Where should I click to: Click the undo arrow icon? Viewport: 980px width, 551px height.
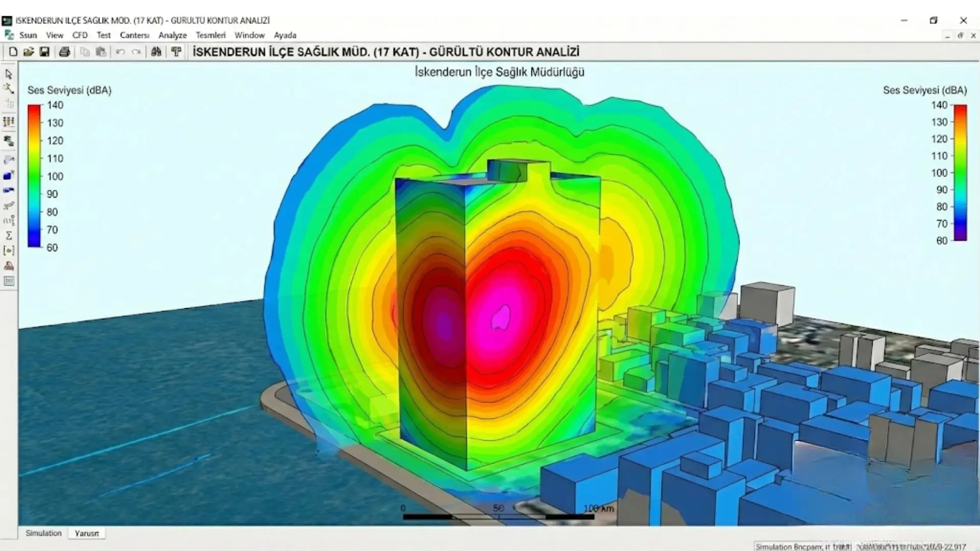[120, 52]
